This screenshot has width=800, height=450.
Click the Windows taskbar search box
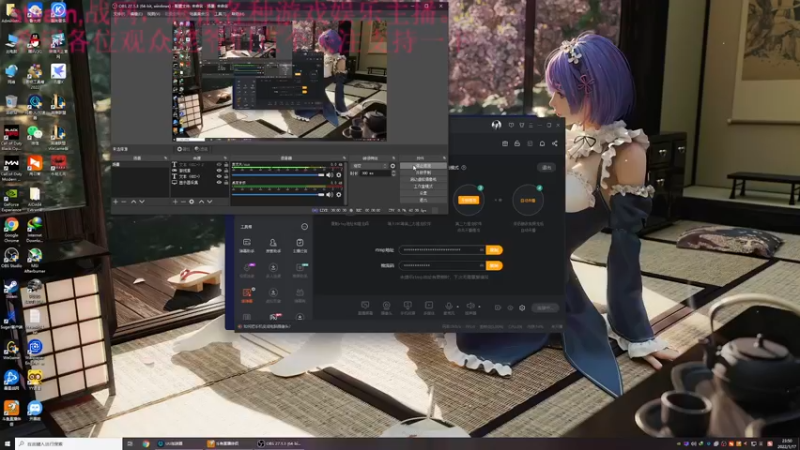click(68, 444)
